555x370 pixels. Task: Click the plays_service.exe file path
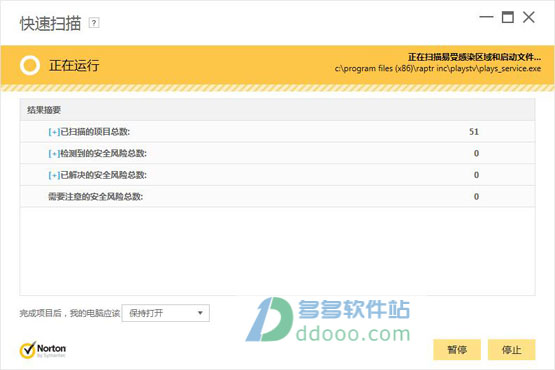coord(438,68)
